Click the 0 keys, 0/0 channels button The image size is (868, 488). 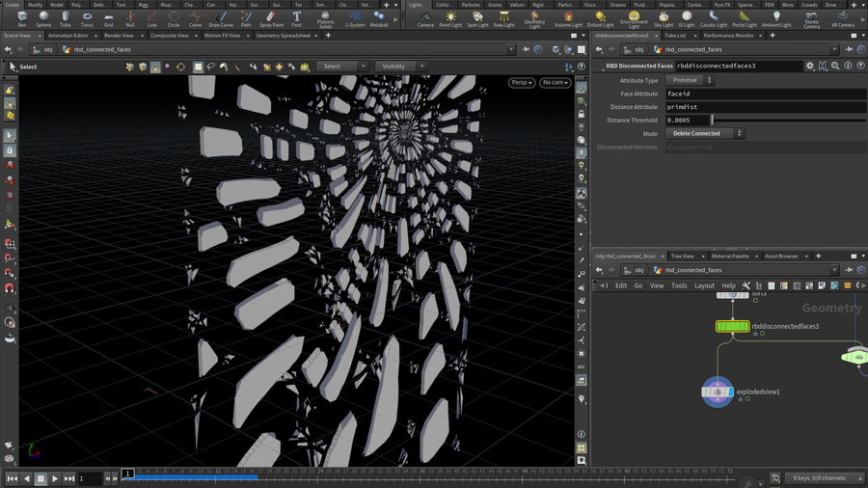point(818,478)
